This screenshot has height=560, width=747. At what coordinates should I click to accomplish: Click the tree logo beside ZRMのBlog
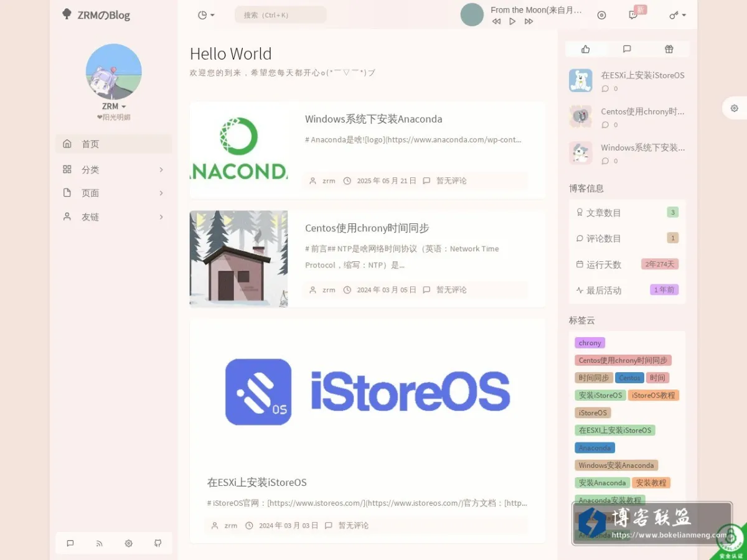[x=67, y=14]
